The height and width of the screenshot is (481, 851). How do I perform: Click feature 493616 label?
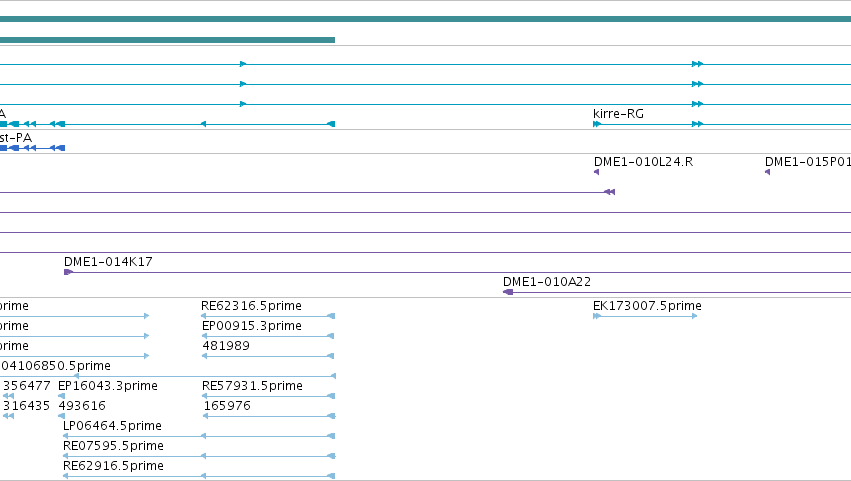click(82, 406)
